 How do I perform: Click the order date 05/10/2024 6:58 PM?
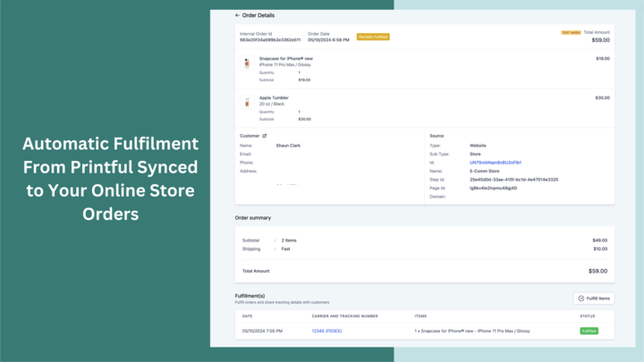[328, 40]
